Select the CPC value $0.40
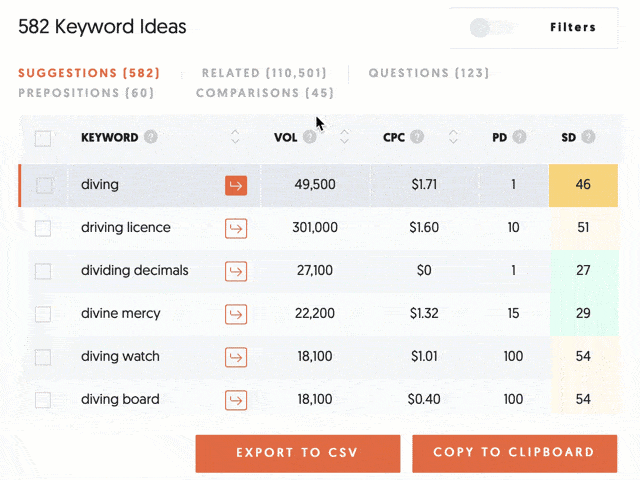 [424, 399]
